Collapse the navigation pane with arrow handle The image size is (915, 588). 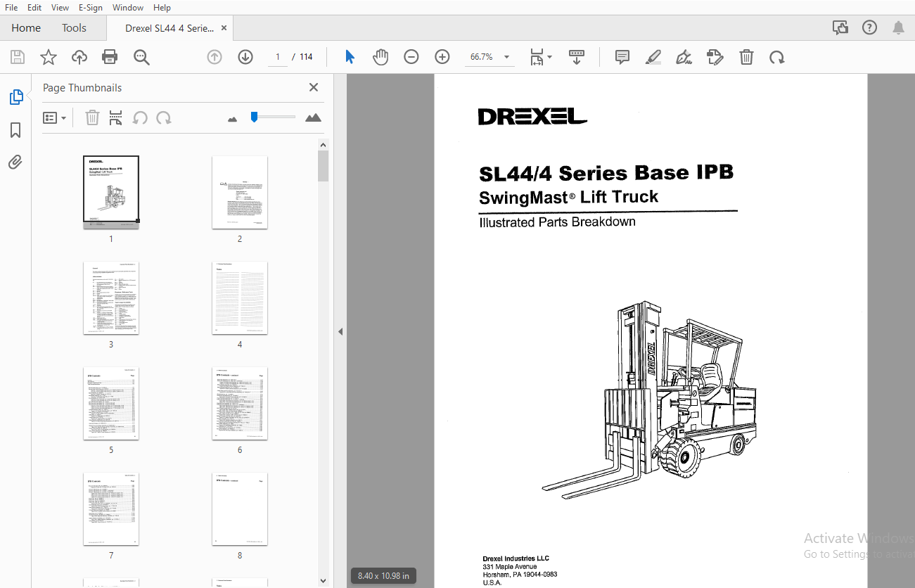(340, 331)
